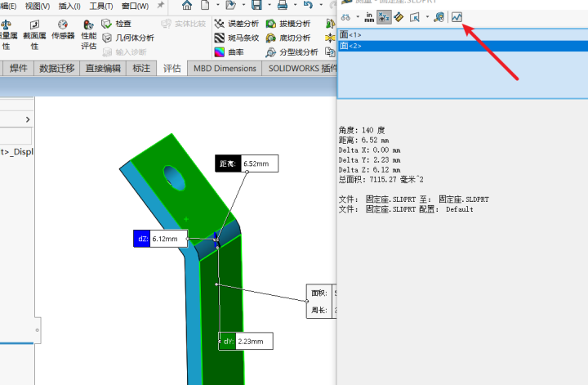
Task: Open units/precision via the in/mm icon
Action: (369, 17)
